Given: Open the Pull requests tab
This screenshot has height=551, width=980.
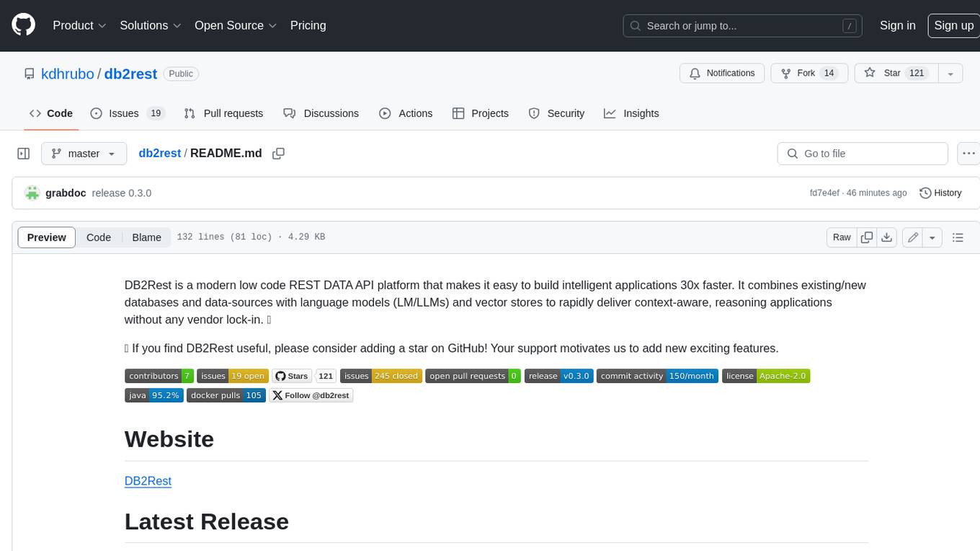Looking at the screenshot, I should coord(223,113).
